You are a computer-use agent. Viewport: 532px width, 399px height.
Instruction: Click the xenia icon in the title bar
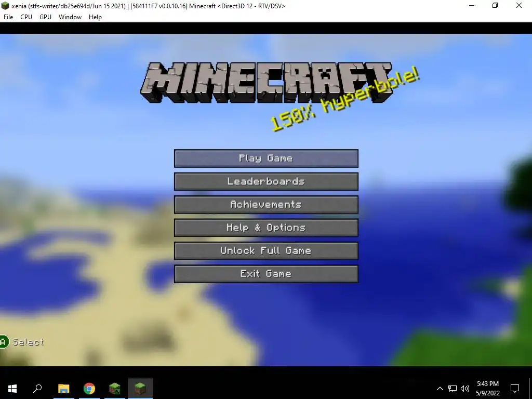point(5,6)
